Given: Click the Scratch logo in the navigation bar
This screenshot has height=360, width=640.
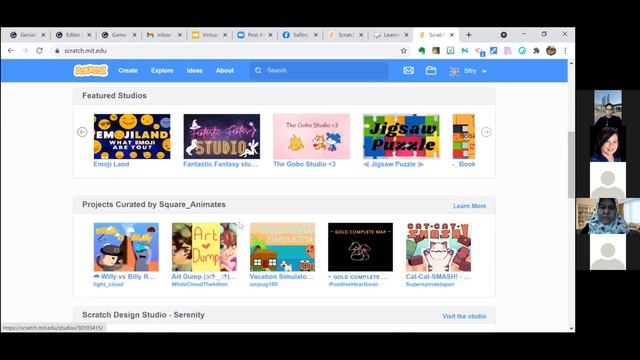Looking at the screenshot, I should coord(91,71).
